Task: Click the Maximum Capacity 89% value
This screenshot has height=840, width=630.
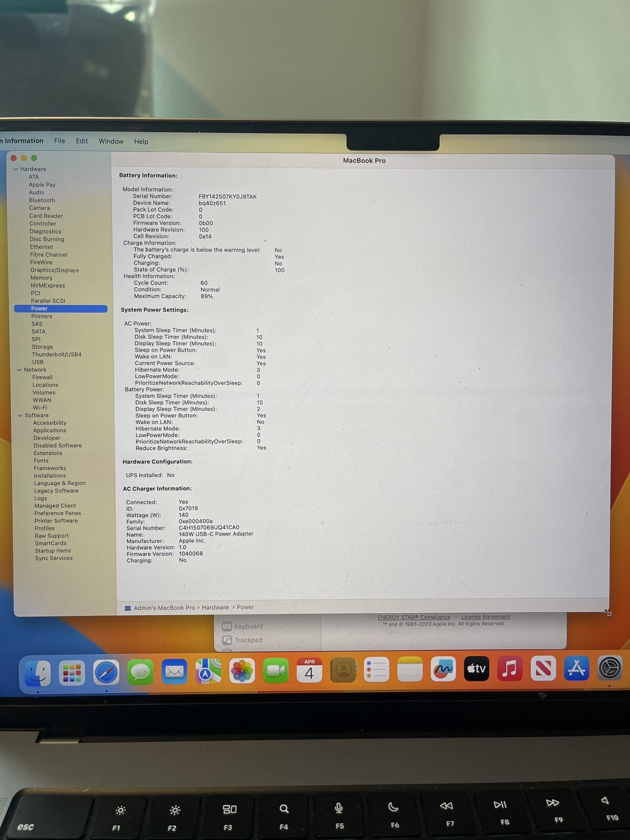Action: tap(207, 297)
